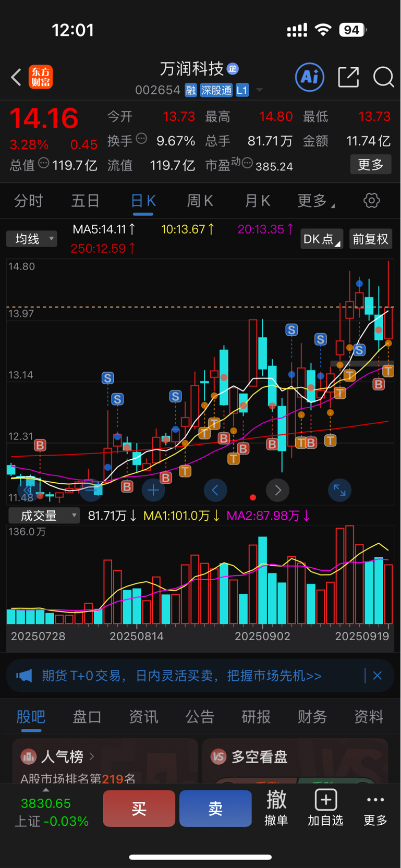Screen dimensions: 401x868
Task: Open the 盘口 tab
Action: pos(87,717)
